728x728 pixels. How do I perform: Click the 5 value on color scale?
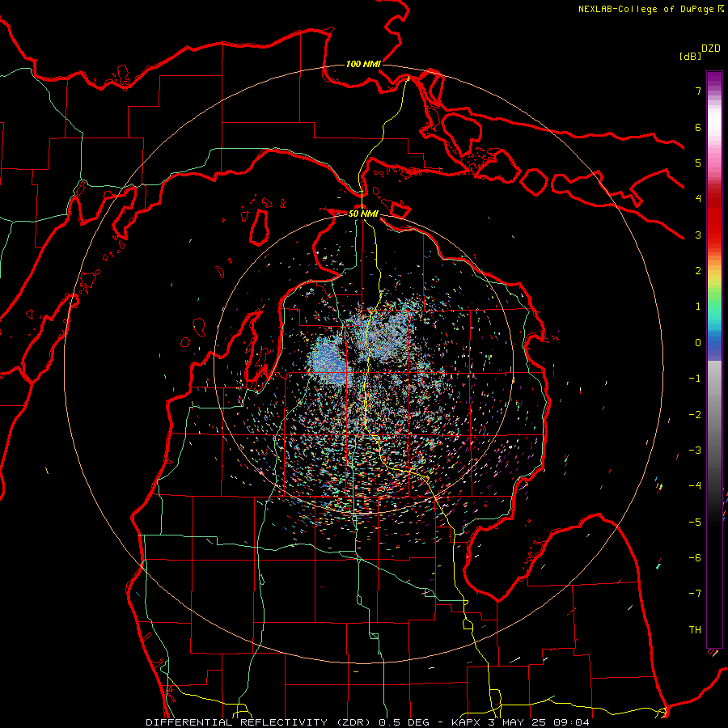click(x=698, y=163)
